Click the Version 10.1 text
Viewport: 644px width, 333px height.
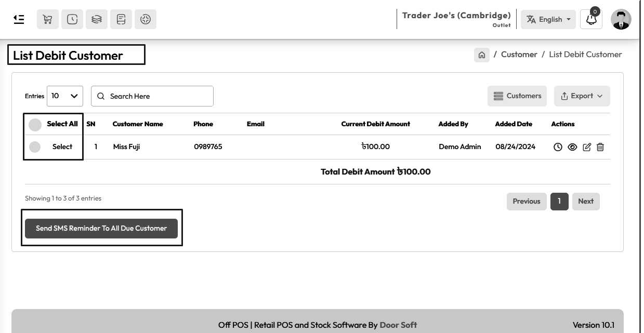[594, 325]
